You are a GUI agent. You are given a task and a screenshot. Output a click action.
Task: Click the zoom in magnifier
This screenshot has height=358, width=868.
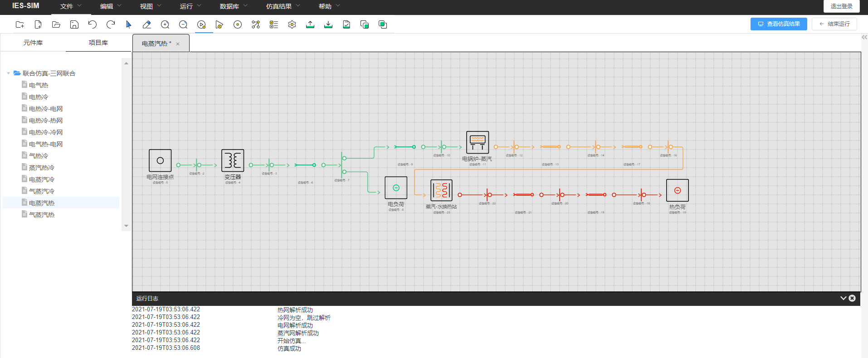(x=165, y=24)
